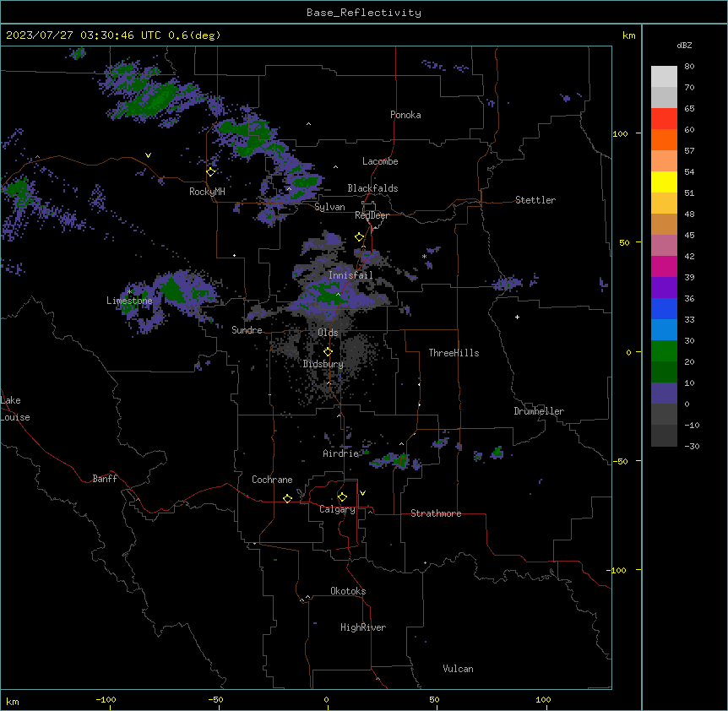Click the magenta 42 dBZ legend swatch
Image resolution: width=728 pixels, height=711 pixels.
(x=664, y=266)
